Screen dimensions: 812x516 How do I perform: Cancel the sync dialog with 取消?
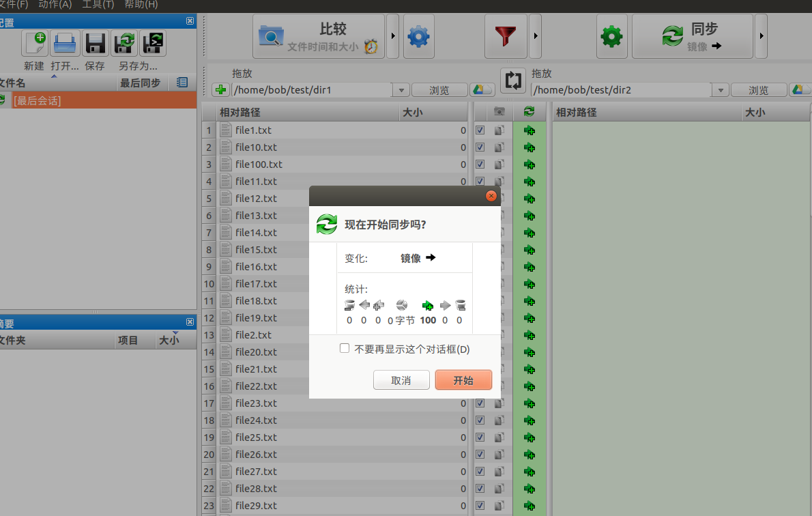coord(401,380)
